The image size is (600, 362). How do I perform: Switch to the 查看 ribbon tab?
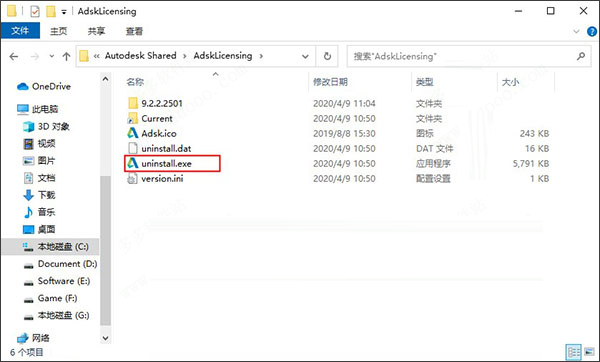pyautogui.click(x=134, y=31)
